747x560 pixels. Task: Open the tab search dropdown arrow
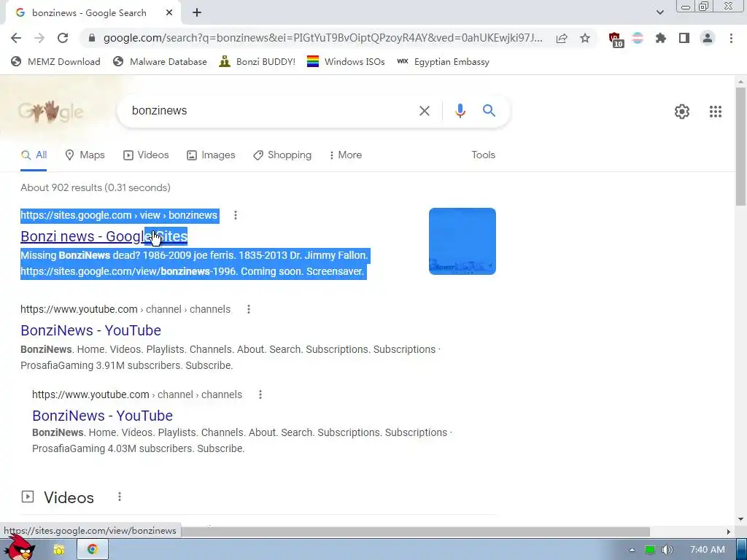659,12
